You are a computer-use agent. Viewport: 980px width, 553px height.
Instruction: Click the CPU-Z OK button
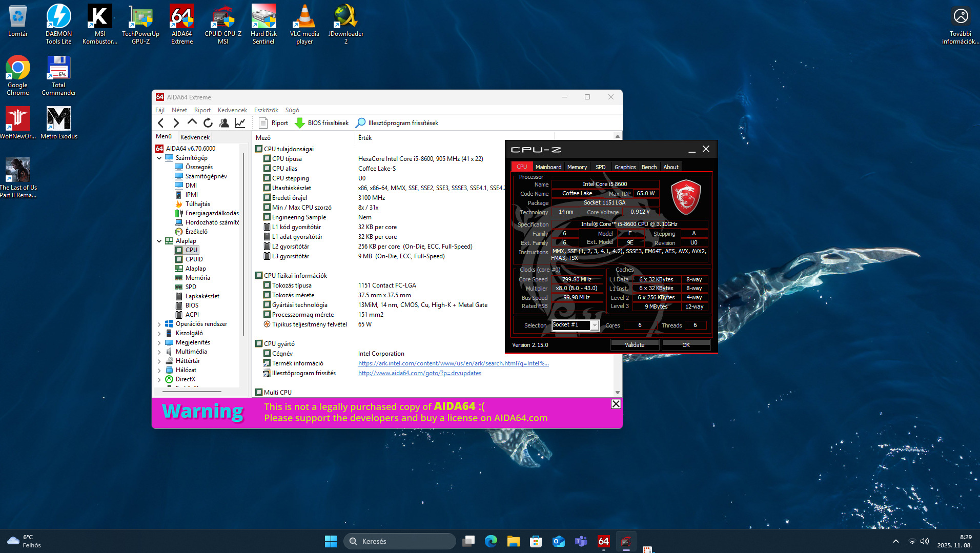click(x=686, y=345)
